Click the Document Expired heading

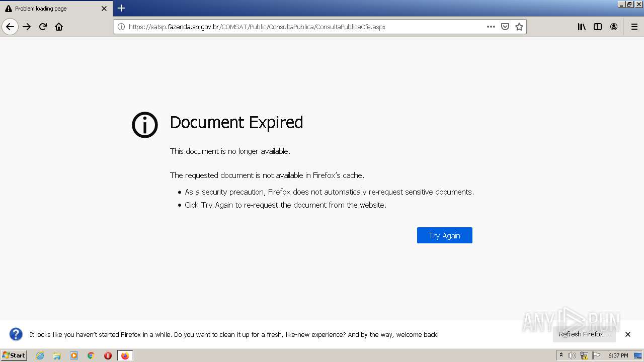[x=236, y=122]
